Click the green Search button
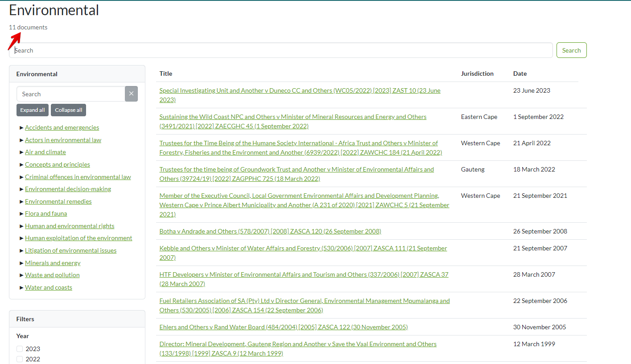This screenshot has width=631, height=364. [x=571, y=50]
